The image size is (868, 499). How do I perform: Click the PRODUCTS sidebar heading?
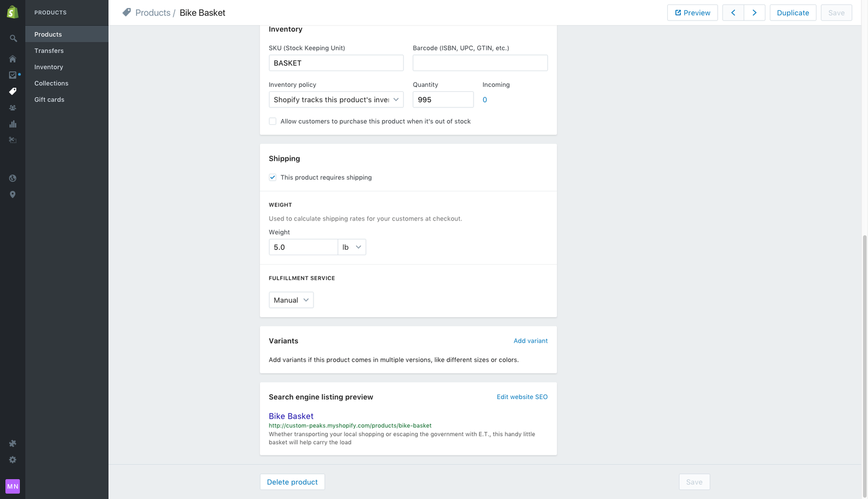click(x=50, y=12)
